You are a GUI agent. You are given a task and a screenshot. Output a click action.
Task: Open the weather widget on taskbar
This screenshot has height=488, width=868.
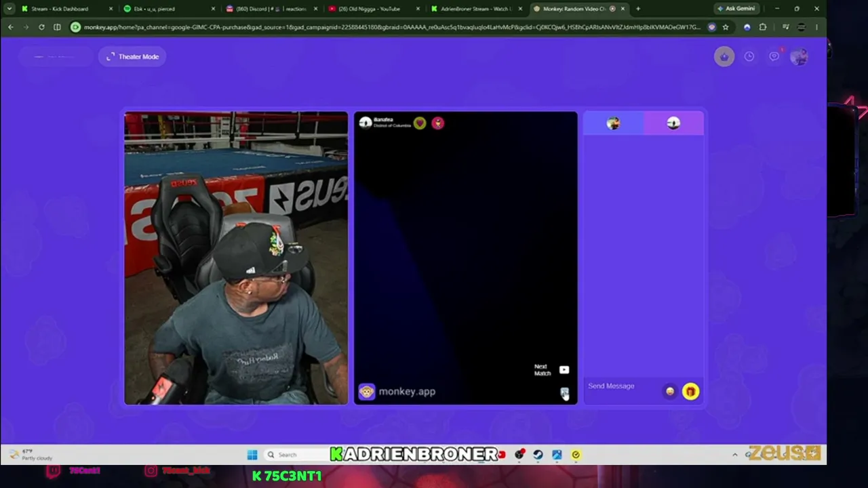31,455
